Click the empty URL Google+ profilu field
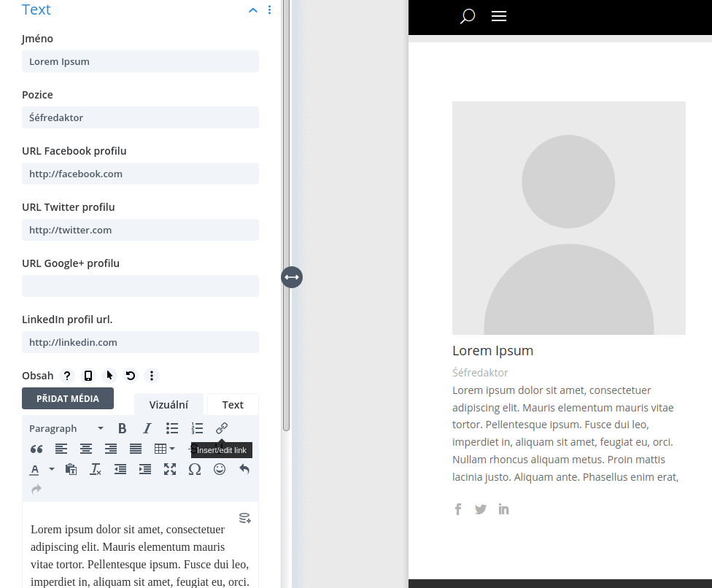The image size is (712, 588). pyautogui.click(x=140, y=286)
